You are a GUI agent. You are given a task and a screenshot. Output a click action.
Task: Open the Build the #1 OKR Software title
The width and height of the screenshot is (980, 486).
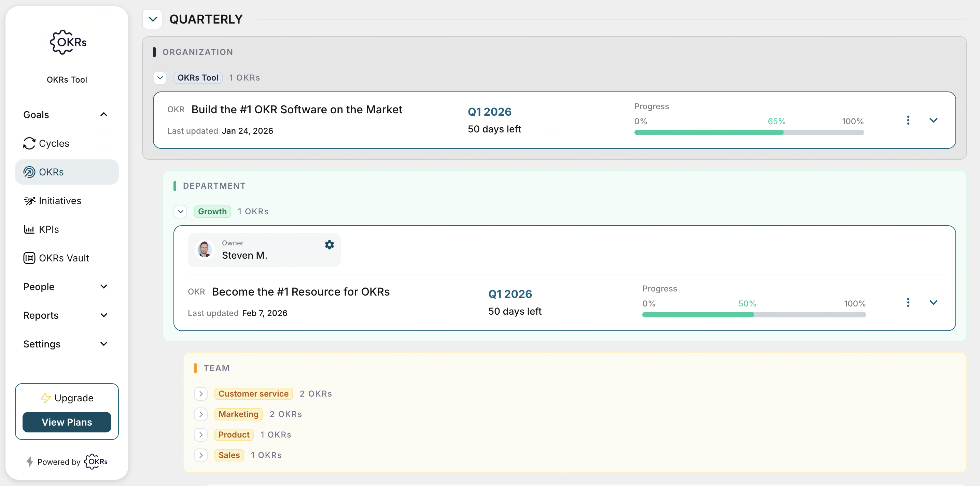click(296, 110)
